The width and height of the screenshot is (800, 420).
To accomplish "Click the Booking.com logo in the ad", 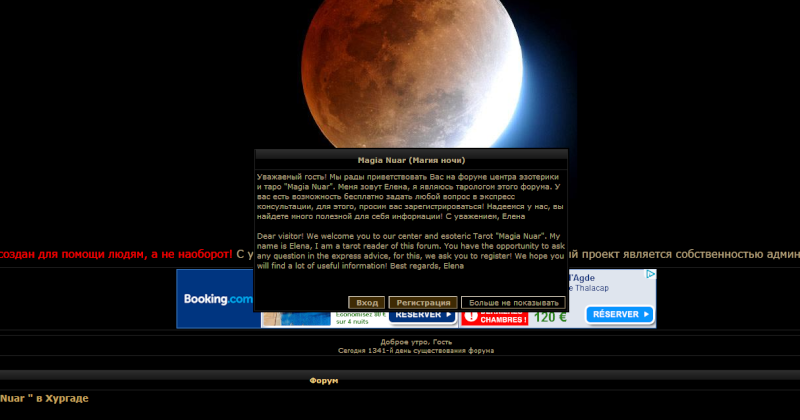I will pyautogui.click(x=218, y=299).
